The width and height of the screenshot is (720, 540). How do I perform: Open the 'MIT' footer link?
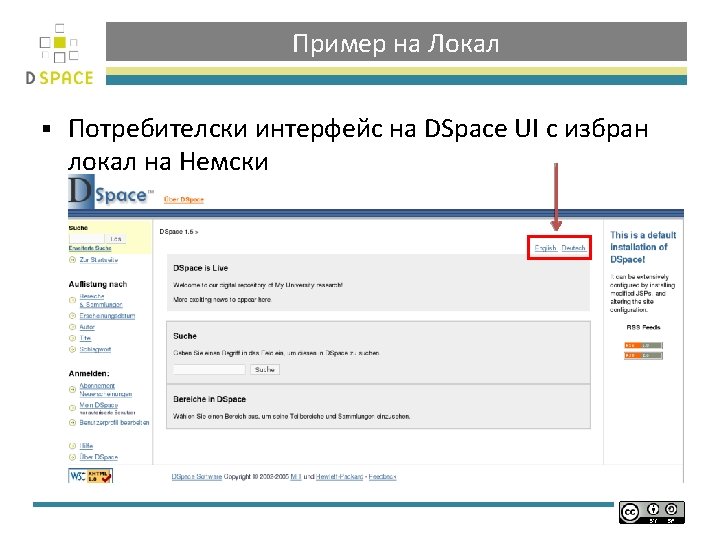[x=296, y=477]
